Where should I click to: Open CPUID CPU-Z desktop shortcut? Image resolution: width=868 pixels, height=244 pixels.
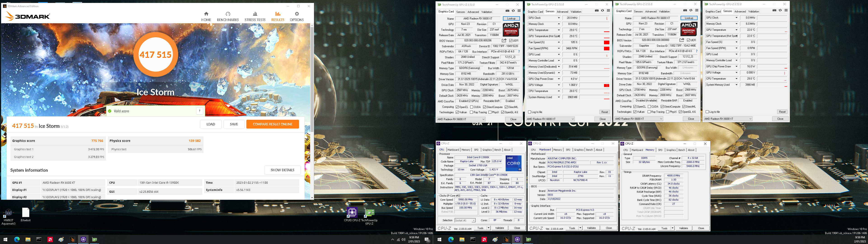352,215
